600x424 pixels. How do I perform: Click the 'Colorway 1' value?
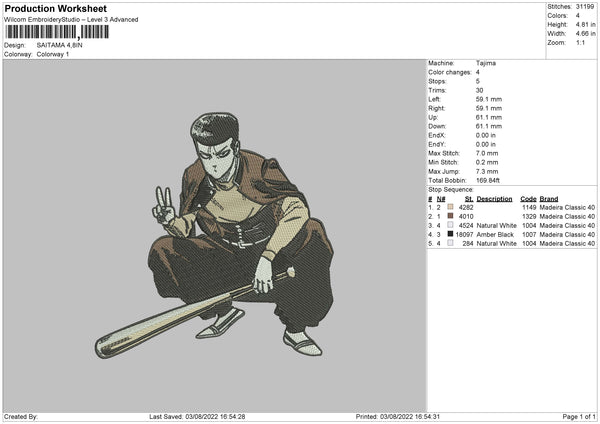tap(53, 54)
